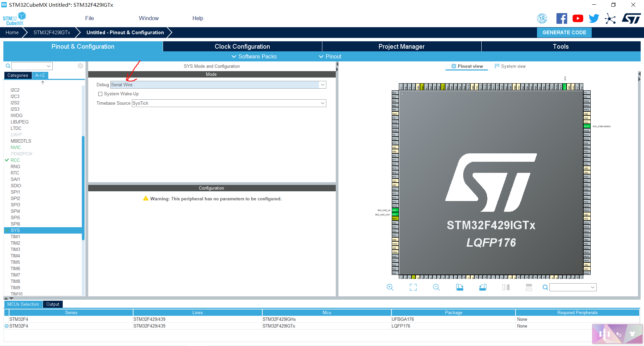644x346 pixels.
Task: Click the horizontal split view icon
Action: 529,287
